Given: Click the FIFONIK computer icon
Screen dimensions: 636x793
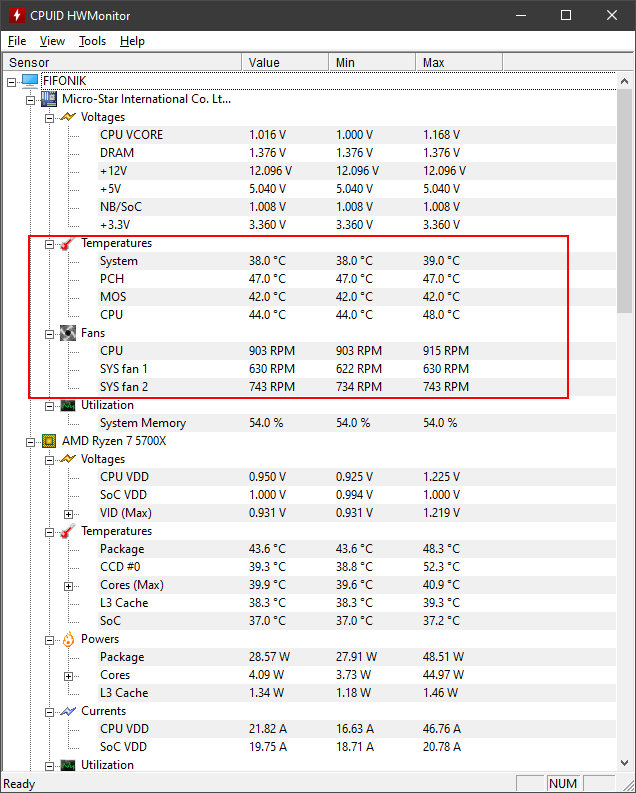Looking at the screenshot, I should click(x=29, y=81).
